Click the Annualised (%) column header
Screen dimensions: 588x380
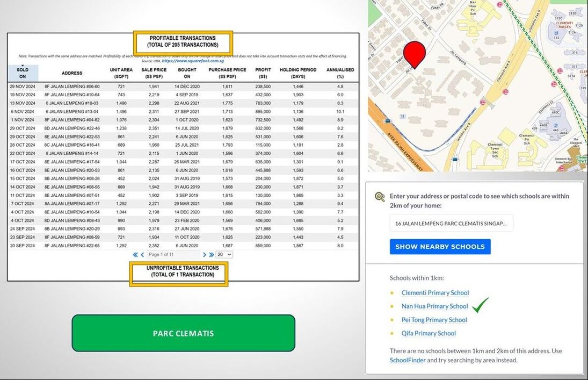coord(340,73)
